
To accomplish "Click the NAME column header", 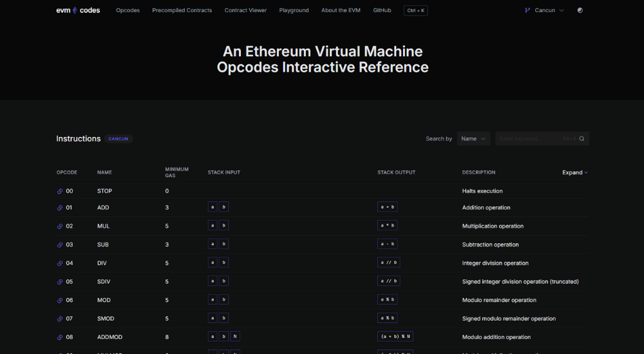I will click(x=104, y=172).
